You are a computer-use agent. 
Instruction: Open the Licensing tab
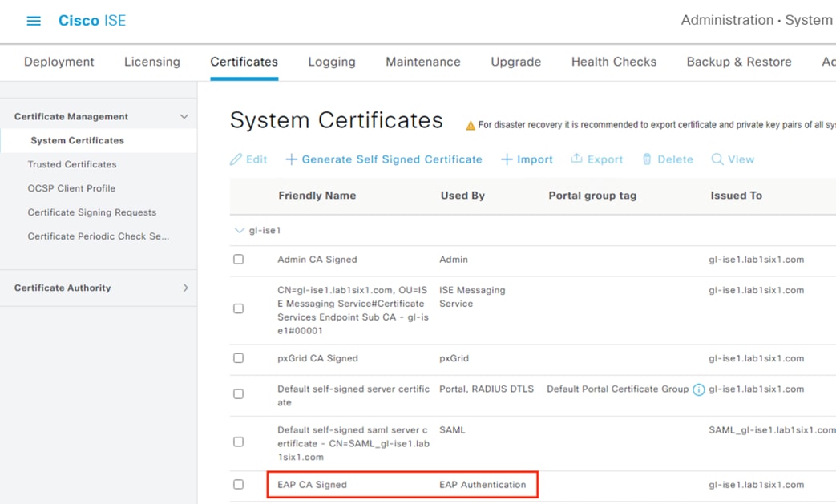152,62
